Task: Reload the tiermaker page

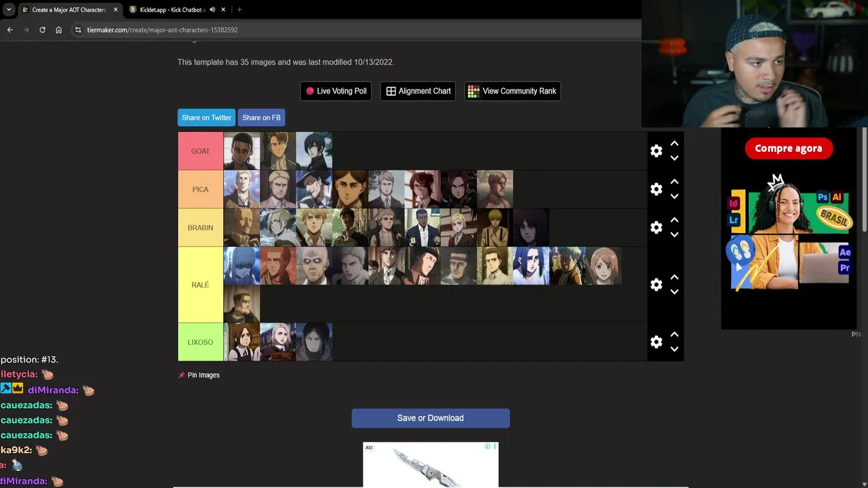Action: pyautogui.click(x=42, y=30)
